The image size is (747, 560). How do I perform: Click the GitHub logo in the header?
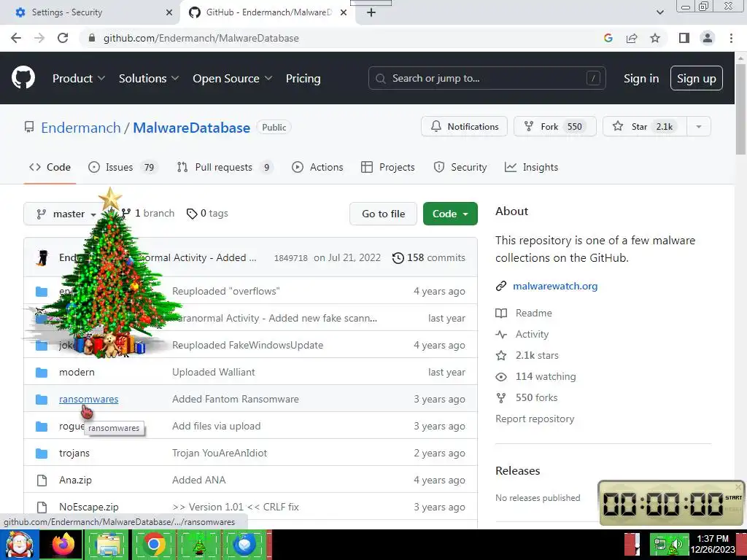23,78
